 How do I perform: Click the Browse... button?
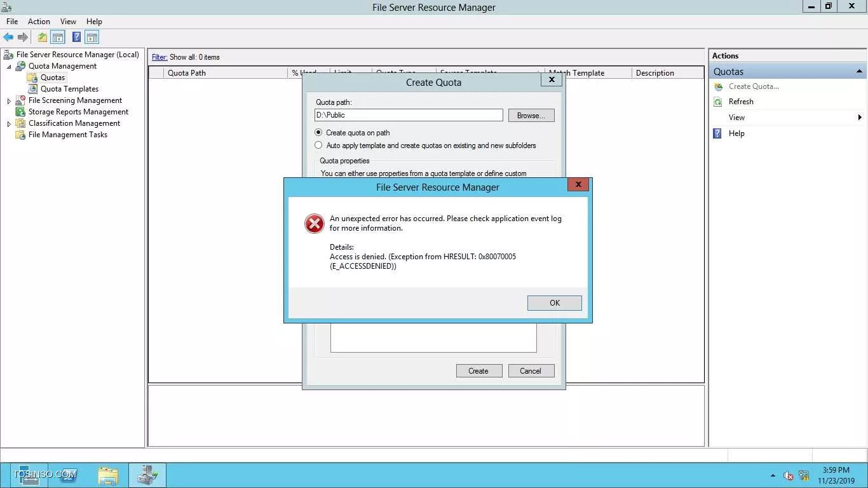(x=531, y=116)
